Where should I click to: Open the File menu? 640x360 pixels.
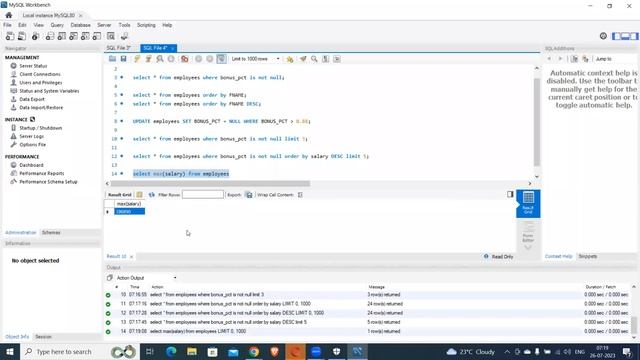[7, 25]
